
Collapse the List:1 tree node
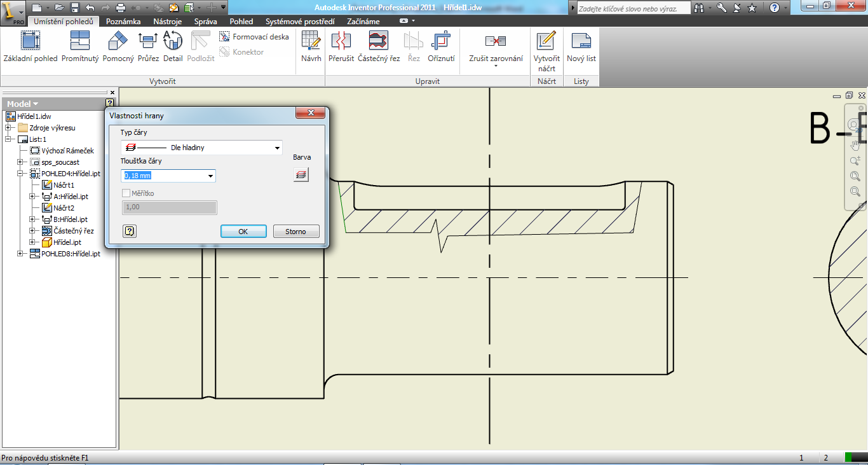(9, 139)
